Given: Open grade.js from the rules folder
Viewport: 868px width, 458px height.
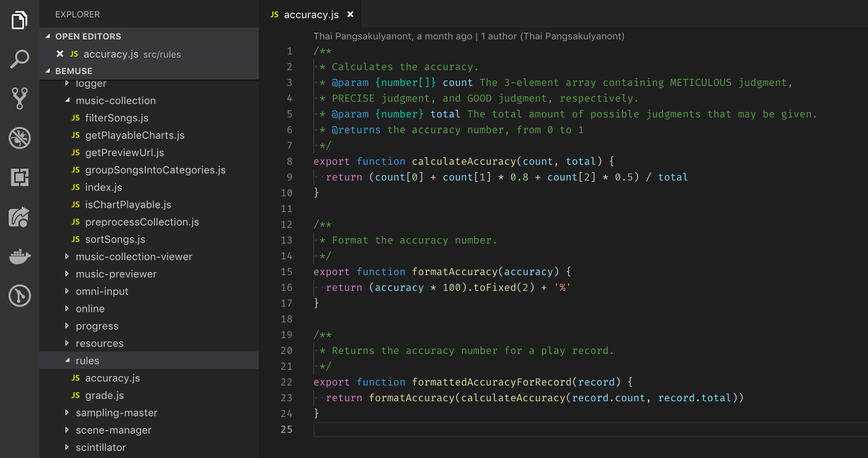Looking at the screenshot, I should (x=105, y=395).
